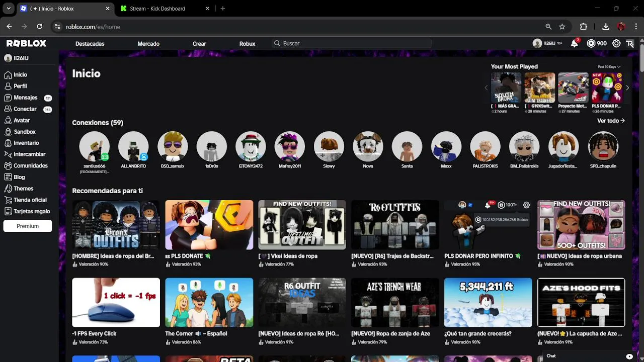Screen dimensions: 644x362
Task: Open the Robux menu item
Action: 247,44
